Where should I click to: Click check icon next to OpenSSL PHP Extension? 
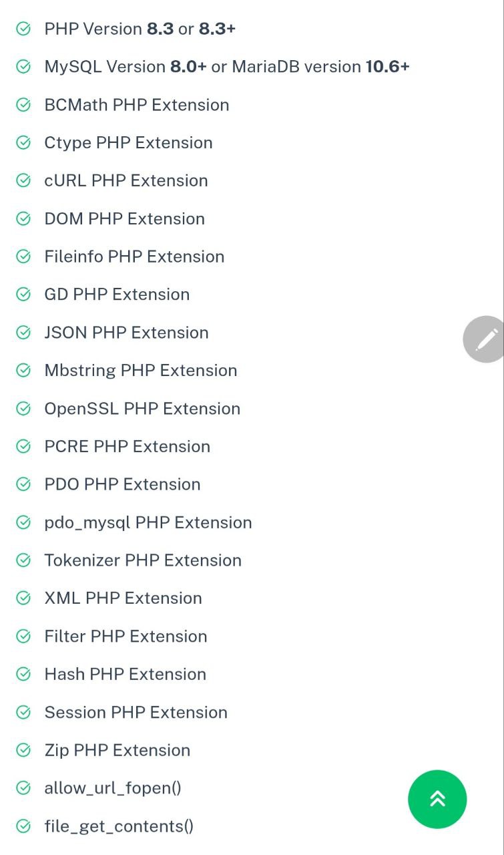(x=23, y=409)
